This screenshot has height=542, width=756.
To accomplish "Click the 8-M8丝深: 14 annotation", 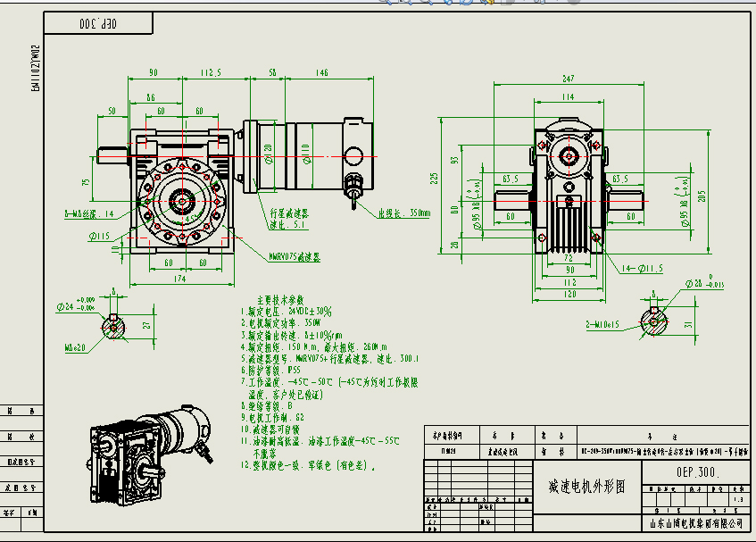I will click(x=89, y=214).
